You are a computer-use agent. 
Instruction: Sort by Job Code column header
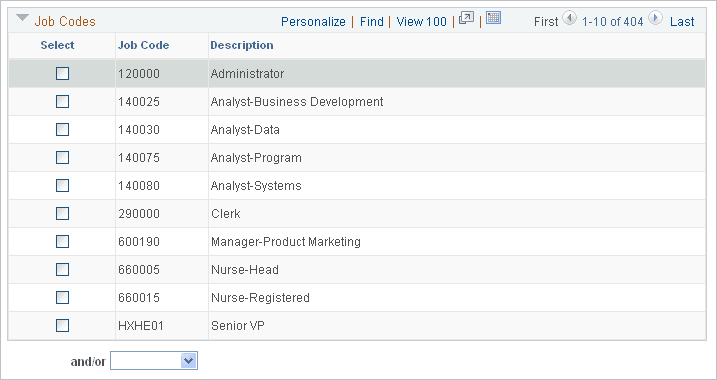click(x=144, y=45)
